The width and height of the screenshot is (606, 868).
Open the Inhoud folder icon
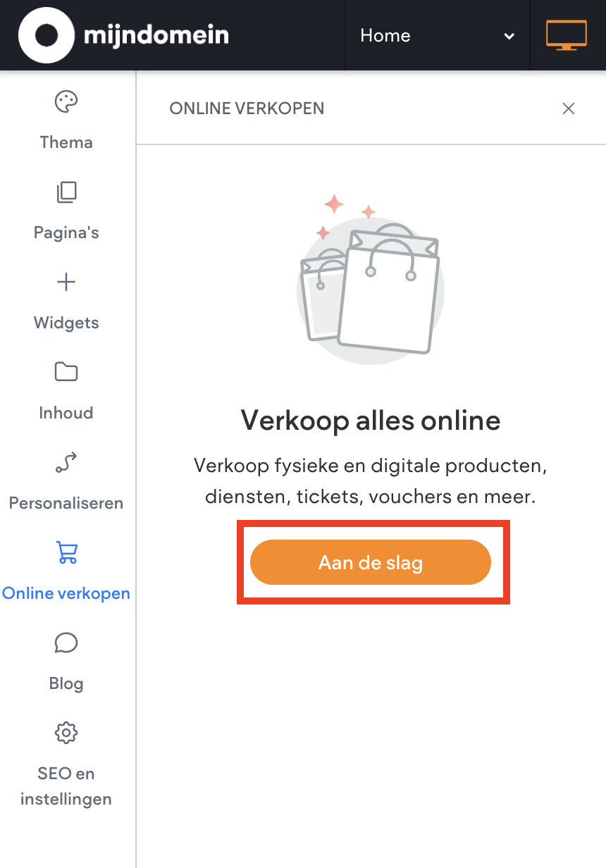pos(66,372)
